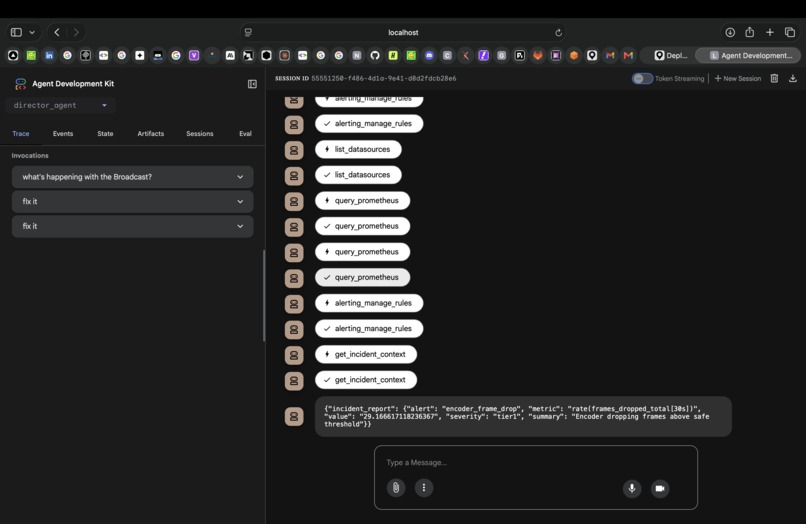Collapse the Agent Development Kit side panel
Viewport: 806px width, 524px height.
click(x=252, y=84)
